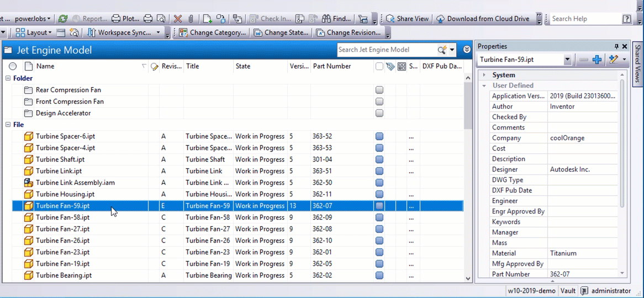Open Print Preview icon
Image resolution: width=644 pixels, height=298 pixels.
(161, 18)
